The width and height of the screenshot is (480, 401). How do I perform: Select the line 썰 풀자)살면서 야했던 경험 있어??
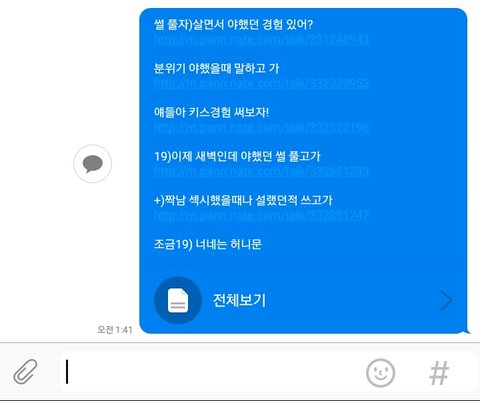pos(233,24)
